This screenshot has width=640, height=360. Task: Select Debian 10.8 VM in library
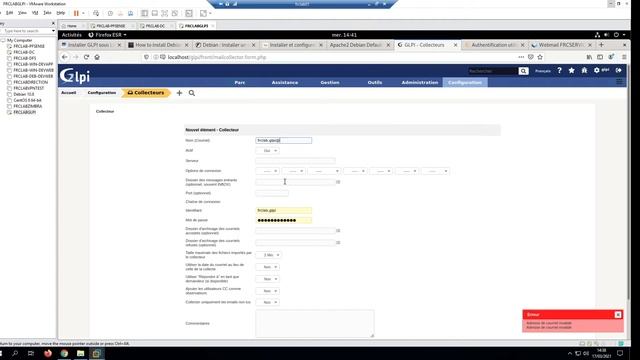[x=24, y=94]
